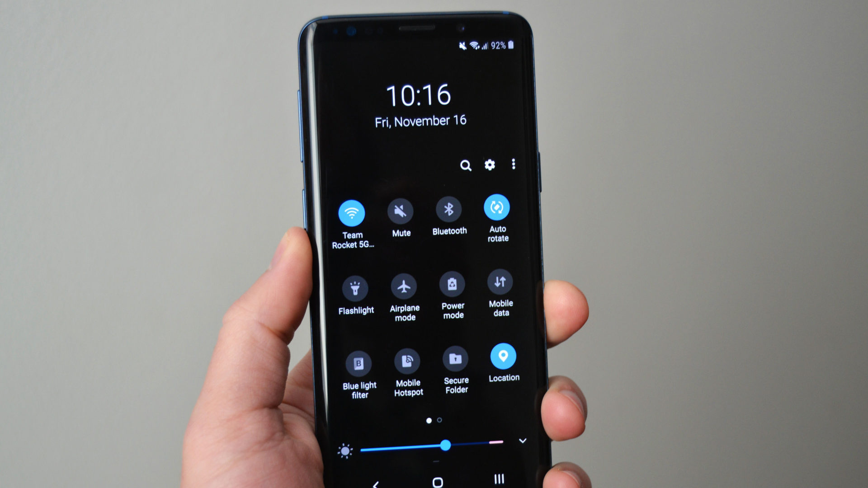Expand brightness slider controls
The height and width of the screenshot is (488, 868).
(523, 442)
